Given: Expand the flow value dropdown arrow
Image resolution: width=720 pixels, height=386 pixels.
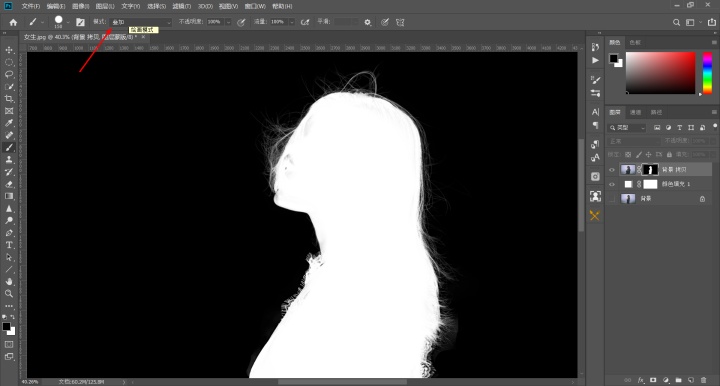Looking at the screenshot, I should coord(292,22).
